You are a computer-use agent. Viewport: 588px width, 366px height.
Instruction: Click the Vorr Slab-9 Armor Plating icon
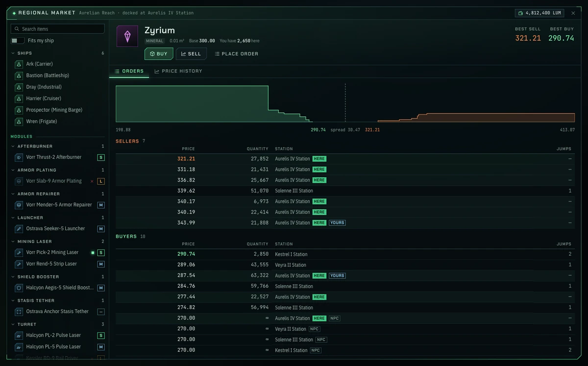point(19,181)
